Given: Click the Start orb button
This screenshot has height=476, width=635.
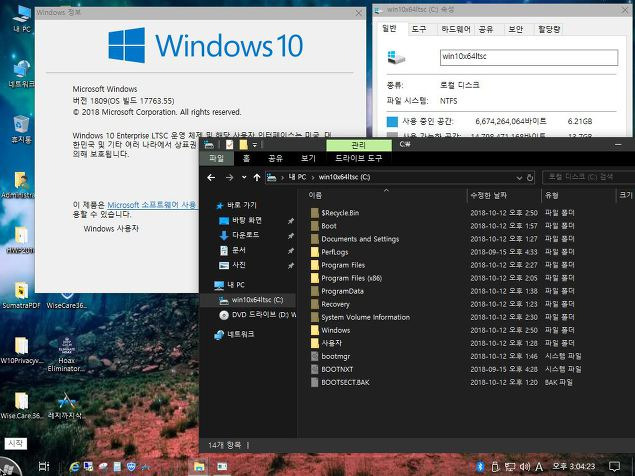Looking at the screenshot, I should pyautogui.click(x=11, y=467).
